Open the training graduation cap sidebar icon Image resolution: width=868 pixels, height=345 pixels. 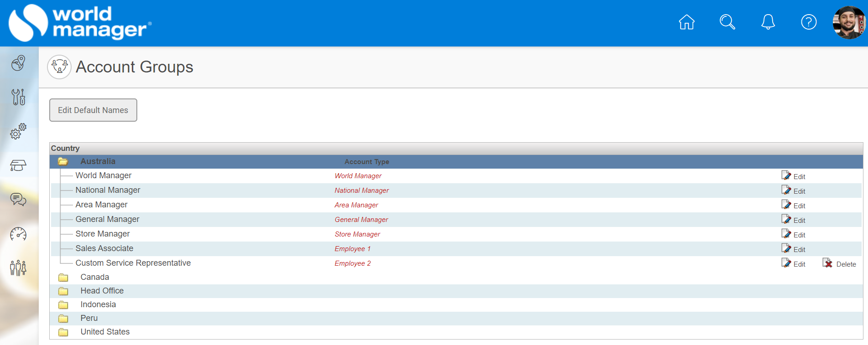(18, 165)
